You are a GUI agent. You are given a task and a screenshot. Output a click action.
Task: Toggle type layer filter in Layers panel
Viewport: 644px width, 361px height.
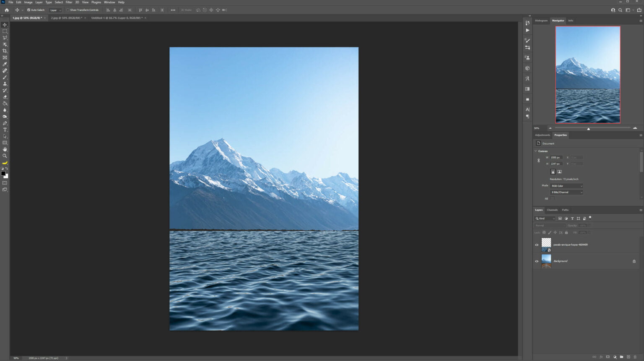572,218
